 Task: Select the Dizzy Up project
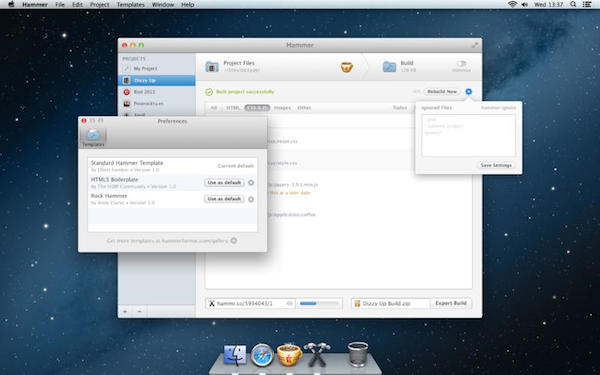[157, 80]
